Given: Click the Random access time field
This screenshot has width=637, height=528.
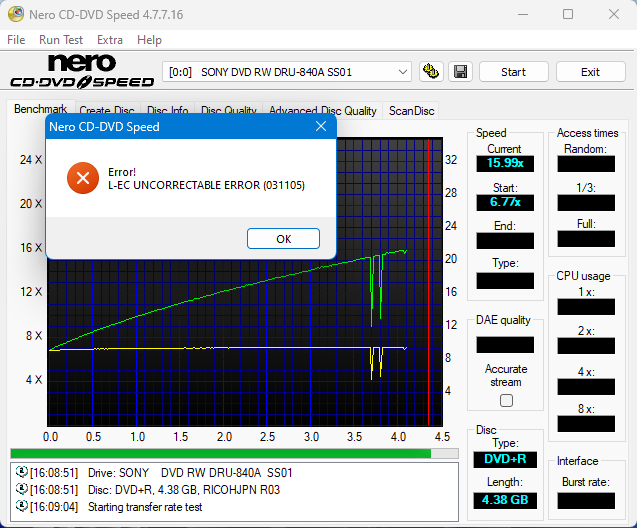Looking at the screenshot, I should click(586, 164).
